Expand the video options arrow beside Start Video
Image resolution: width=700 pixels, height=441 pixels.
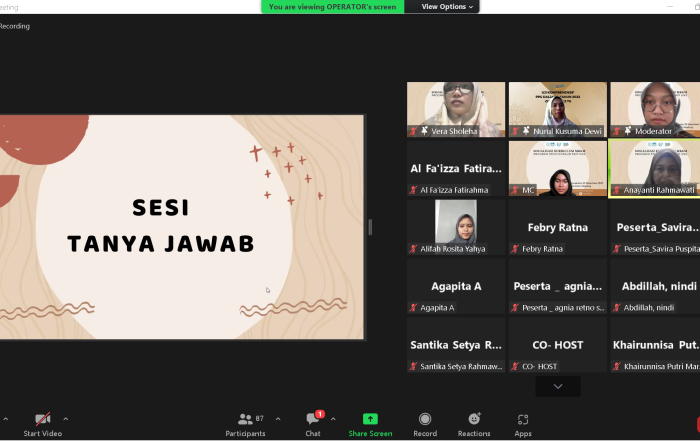pos(66,419)
